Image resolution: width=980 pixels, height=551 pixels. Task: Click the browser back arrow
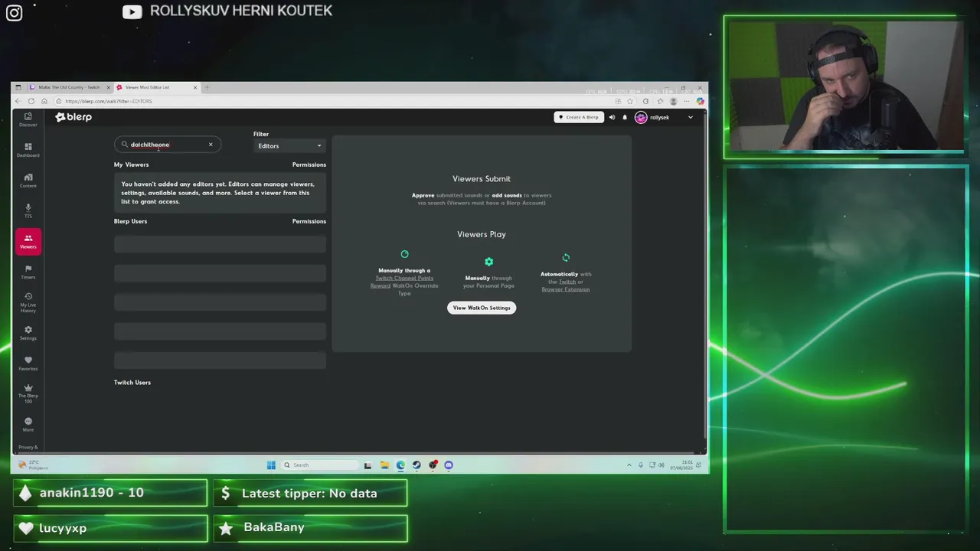pyautogui.click(x=18, y=101)
